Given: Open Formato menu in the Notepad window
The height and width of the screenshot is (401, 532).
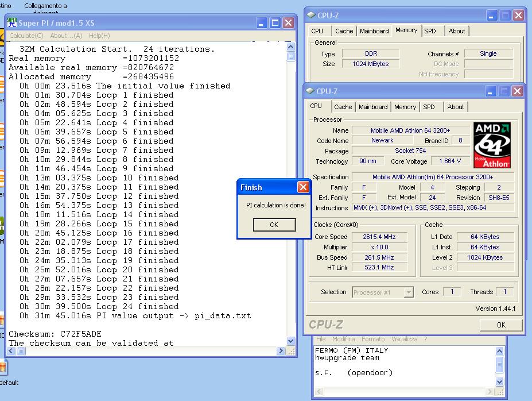Looking at the screenshot, I should [x=373, y=339].
